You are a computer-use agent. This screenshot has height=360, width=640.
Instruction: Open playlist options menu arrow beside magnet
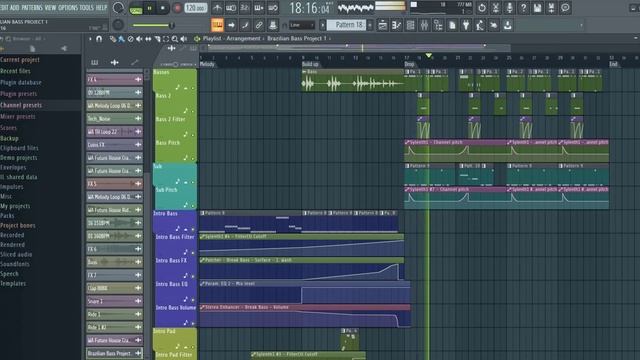(x=90, y=39)
